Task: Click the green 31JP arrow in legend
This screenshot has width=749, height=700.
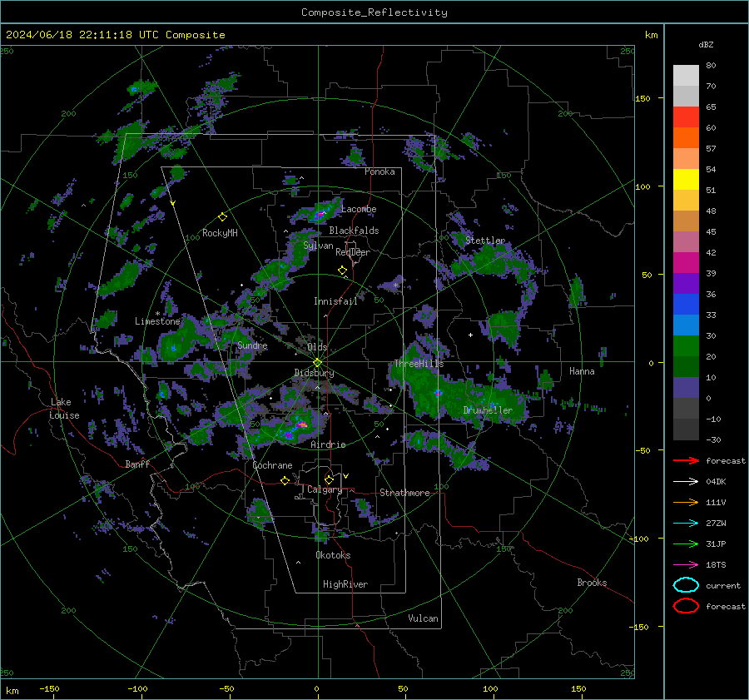Action: [x=686, y=544]
